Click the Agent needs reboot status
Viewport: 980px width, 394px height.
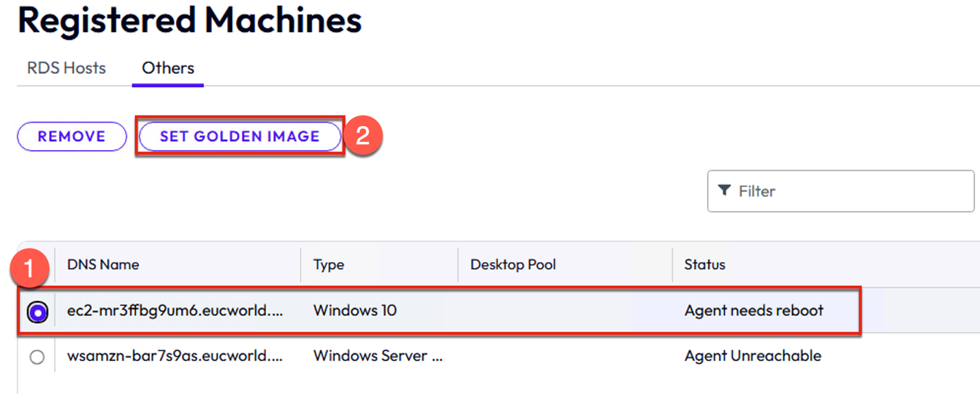(754, 310)
